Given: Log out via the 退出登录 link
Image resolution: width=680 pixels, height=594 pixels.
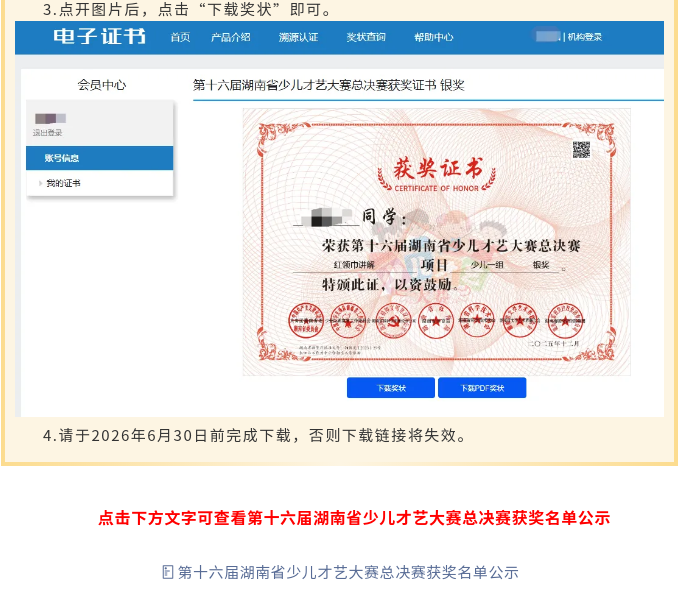Looking at the screenshot, I should click(x=47, y=132).
